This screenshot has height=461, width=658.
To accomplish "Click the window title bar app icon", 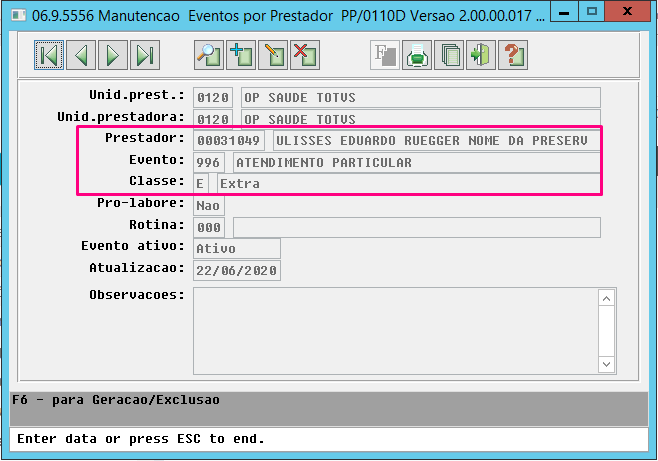I will coord(18,16).
